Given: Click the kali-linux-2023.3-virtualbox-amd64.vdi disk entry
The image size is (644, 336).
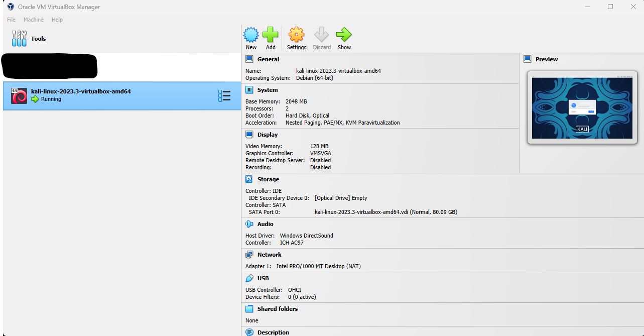Looking at the screenshot, I should pos(386,212).
